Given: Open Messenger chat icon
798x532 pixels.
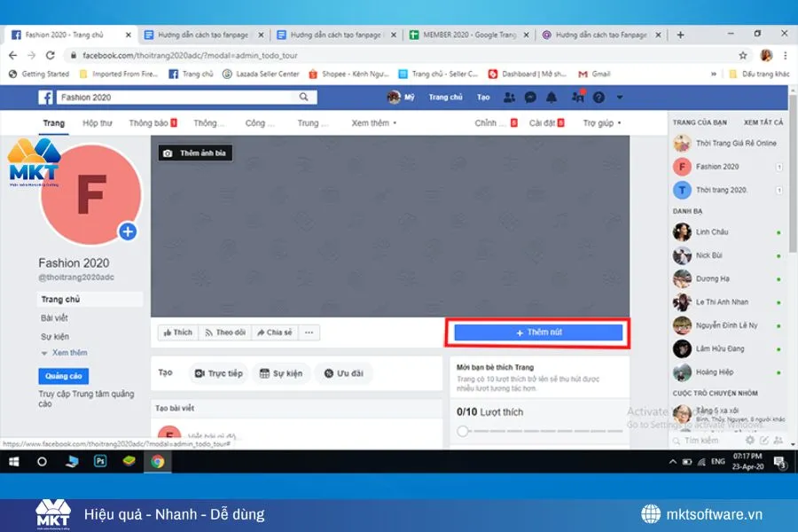Looking at the screenshot, I should 530,96.
